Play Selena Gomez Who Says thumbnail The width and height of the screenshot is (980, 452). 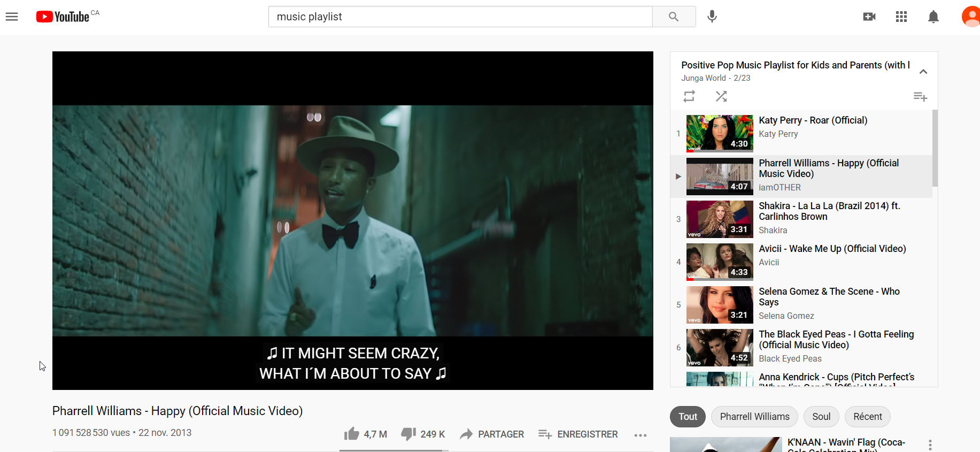point(720,305)
